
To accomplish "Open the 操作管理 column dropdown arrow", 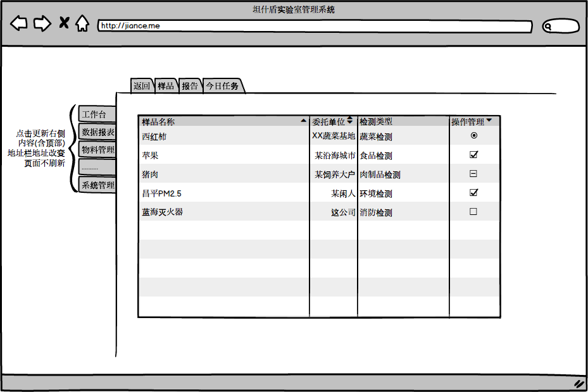I will (x=489, y=120).
